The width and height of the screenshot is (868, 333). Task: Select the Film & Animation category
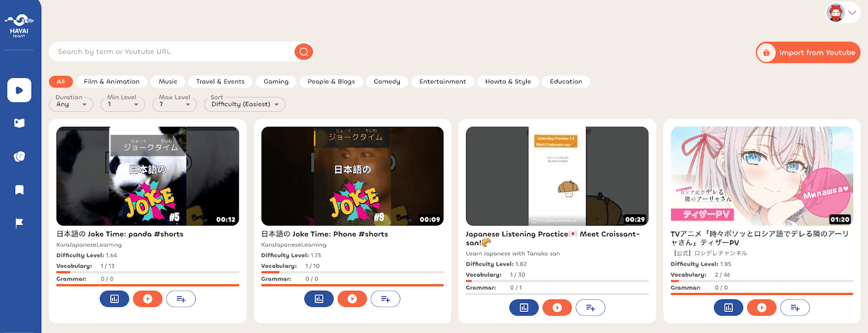[112, 81]
